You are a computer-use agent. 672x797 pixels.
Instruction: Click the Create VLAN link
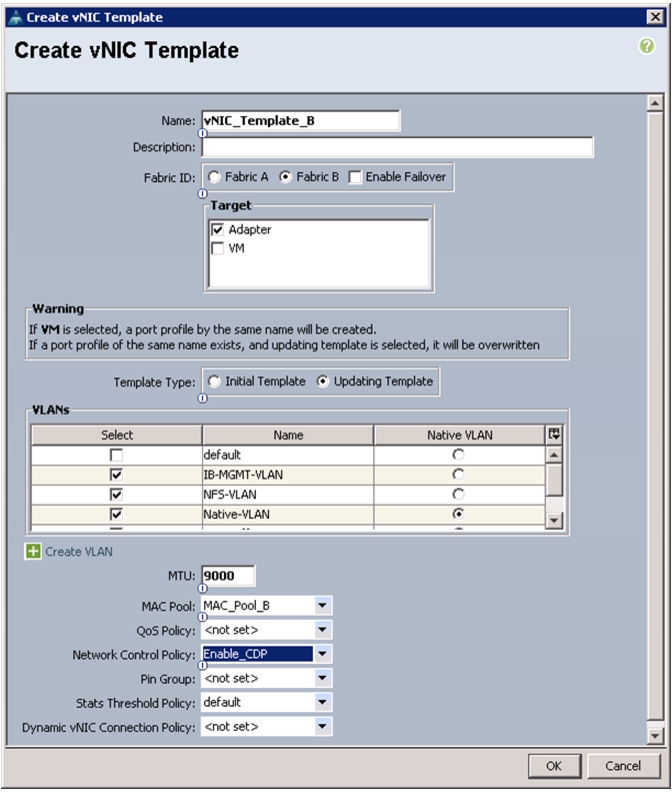(79, 551)
